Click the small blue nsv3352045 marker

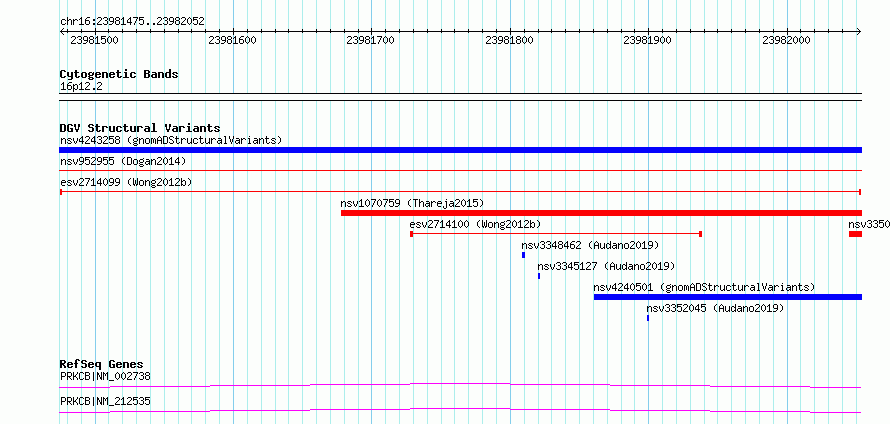click(x=648, y=318)
